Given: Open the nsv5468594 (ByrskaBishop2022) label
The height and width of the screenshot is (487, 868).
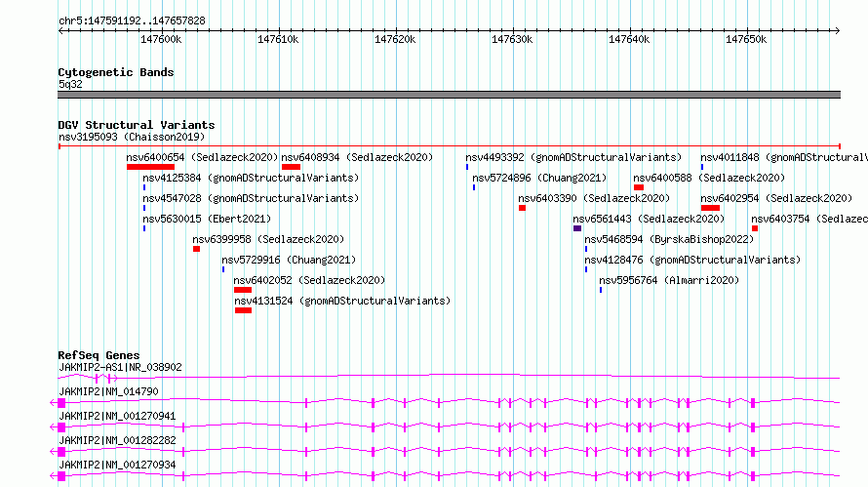Looking at the screenshot, I should pos(669,239).
